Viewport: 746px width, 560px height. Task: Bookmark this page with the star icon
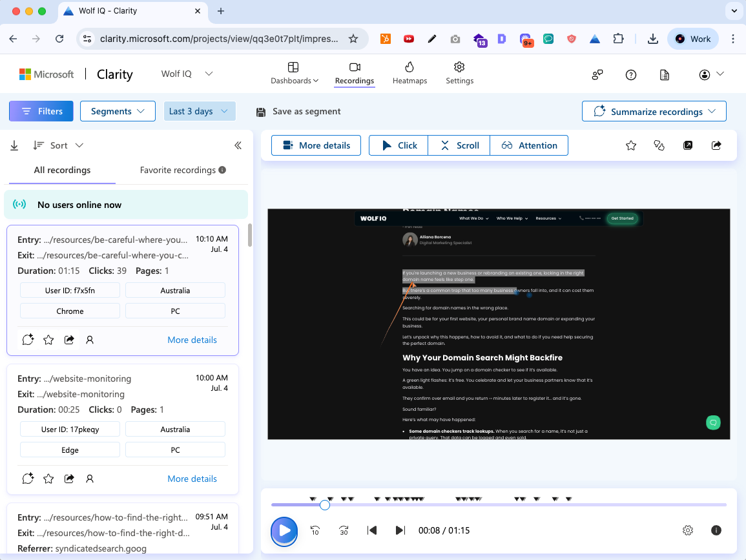point(353,39)
